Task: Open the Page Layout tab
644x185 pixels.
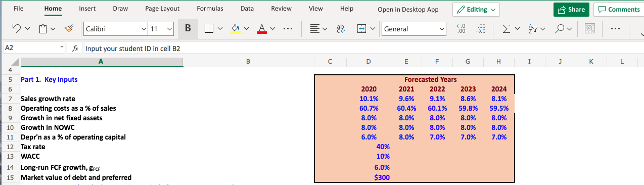Action: tap(162, 9)
